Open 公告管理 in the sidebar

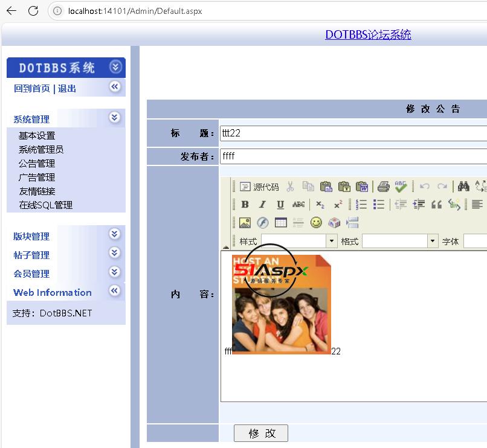[37, 163]
